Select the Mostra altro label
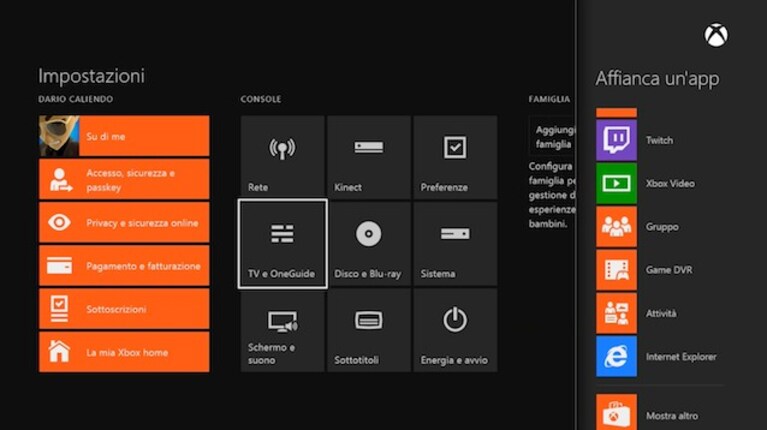The width and height of the screenshot is (767, 430). click(672, 416)
